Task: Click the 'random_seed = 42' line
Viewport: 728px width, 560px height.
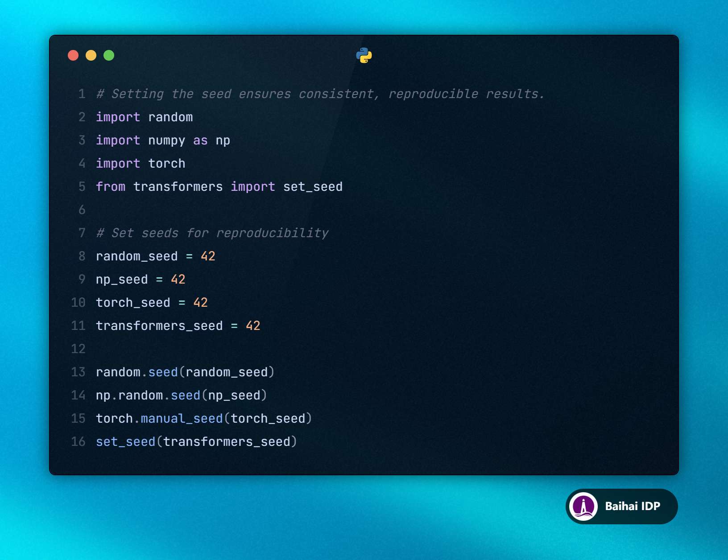Action: click(156, 256)
